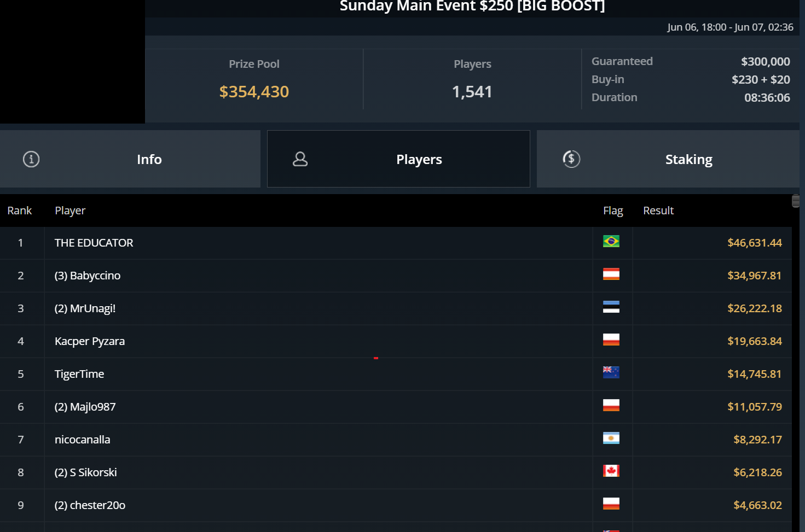Click nicocanalla's Argentina flag icon

[611, 438]
